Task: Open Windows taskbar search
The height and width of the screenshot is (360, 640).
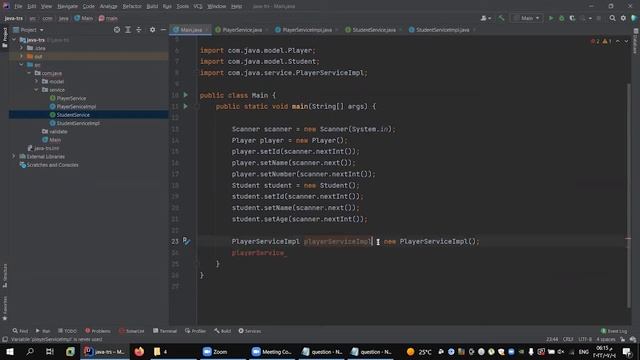Action: [x=30, y=351]
